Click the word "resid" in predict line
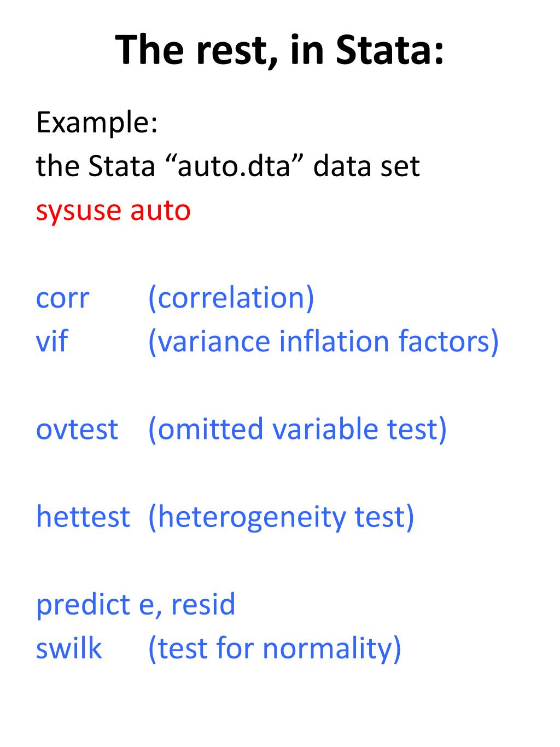 click(203, 604)
